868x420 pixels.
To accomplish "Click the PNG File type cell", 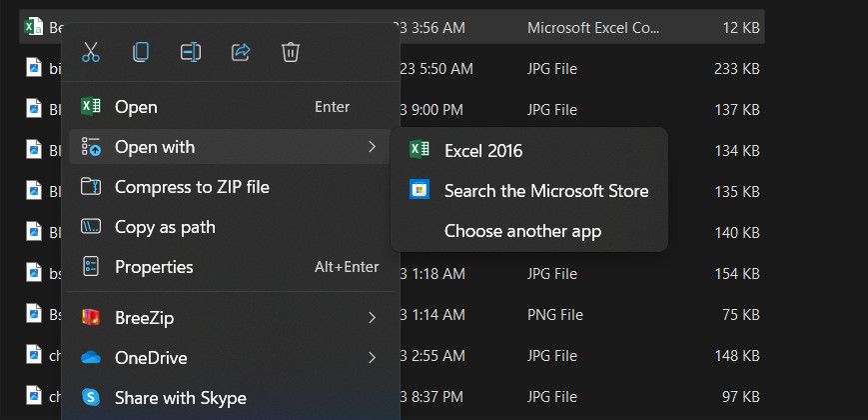I will coord(555,315).
